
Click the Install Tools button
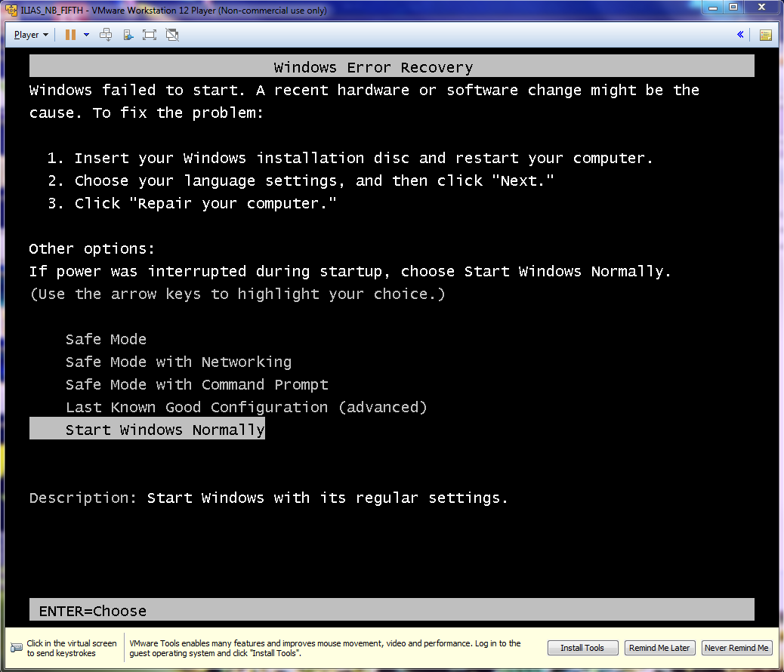click(x=582, y=648)
